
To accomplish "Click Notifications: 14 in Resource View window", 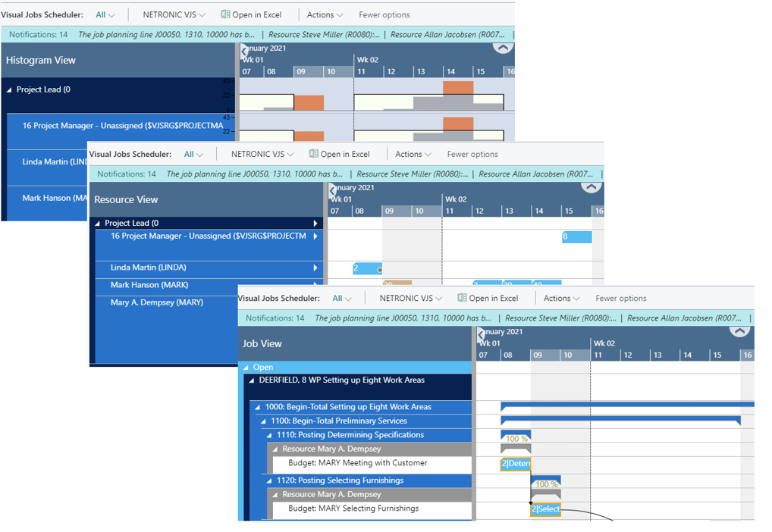I will click(x=127, y=174).
